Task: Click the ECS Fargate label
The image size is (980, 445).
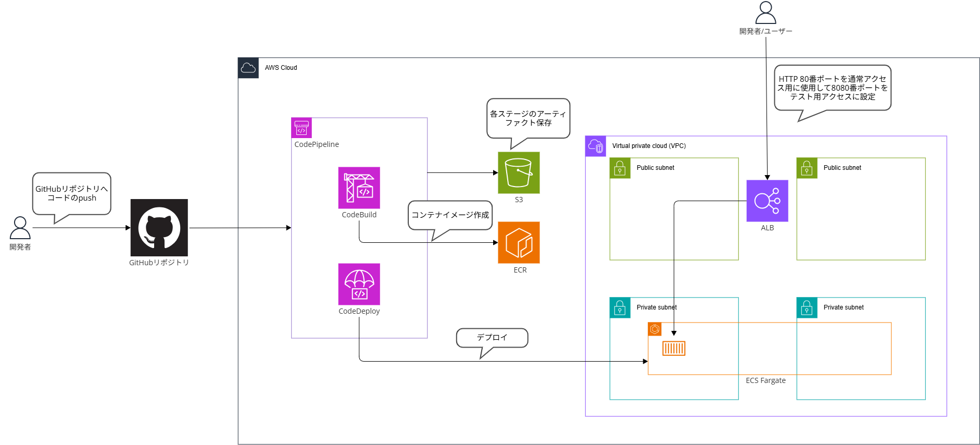Action: coord(765,380)
